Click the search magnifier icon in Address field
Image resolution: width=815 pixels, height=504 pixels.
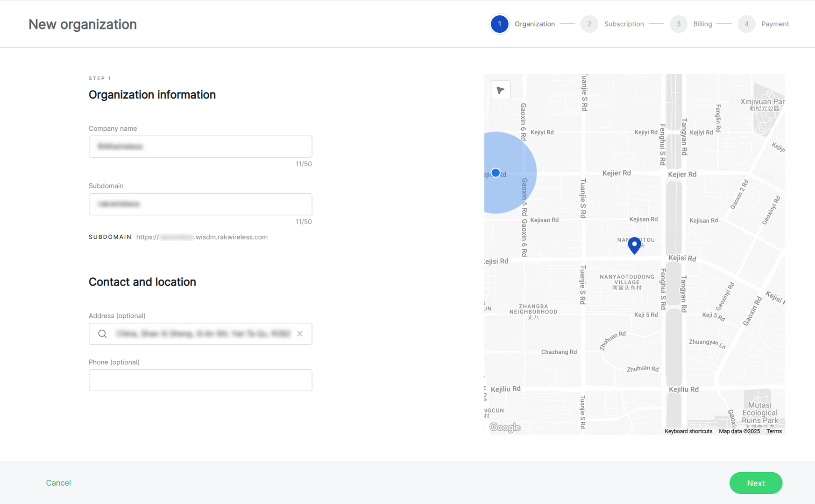[103, 334]
